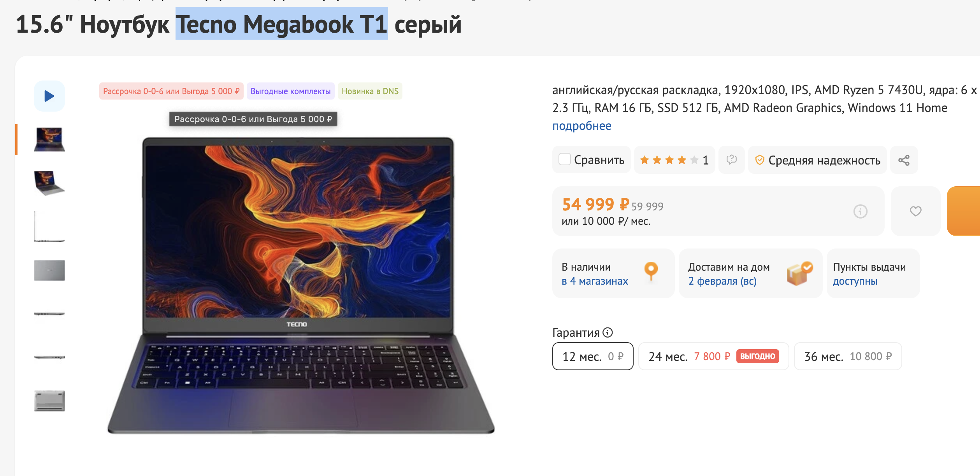Screen dimensions: 980x476
Task: Open price info circle icon
Action: click(x=860, y=212)
